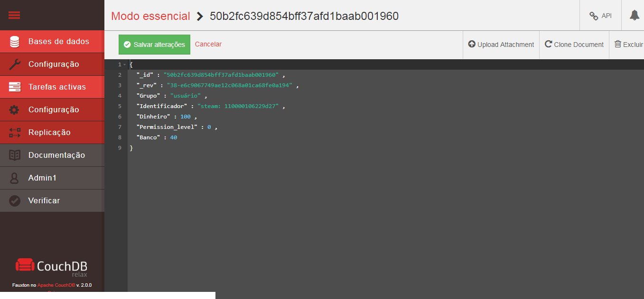Open Replicação menu item

pos(52,133)
